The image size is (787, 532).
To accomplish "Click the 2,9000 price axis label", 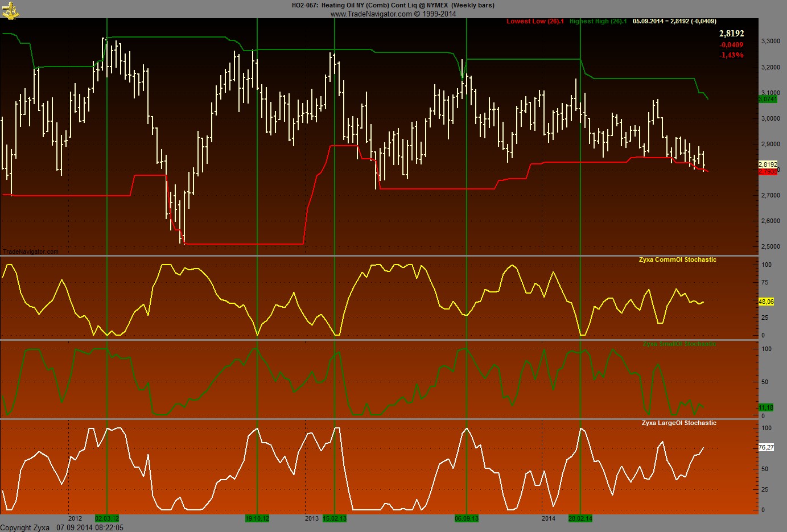I will [770, 144].
